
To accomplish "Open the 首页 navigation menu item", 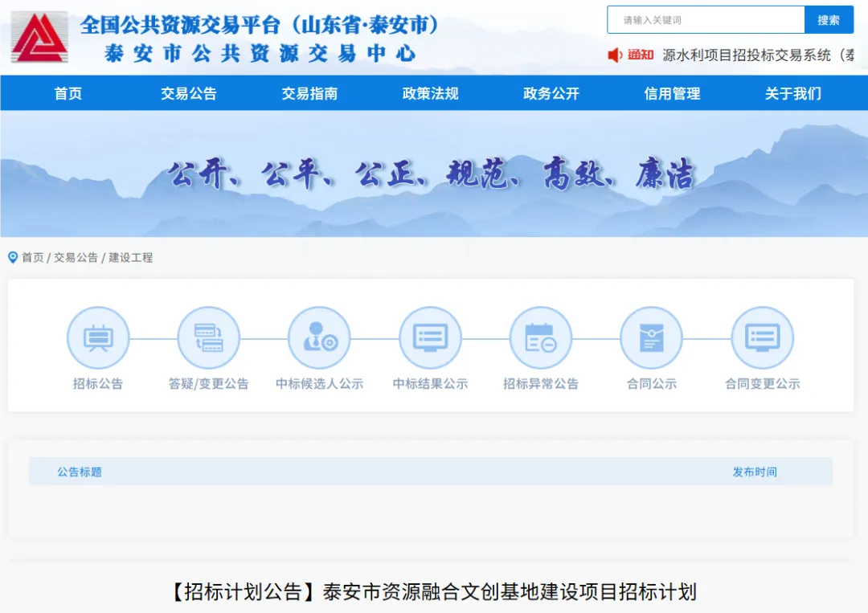I will 68,93.
